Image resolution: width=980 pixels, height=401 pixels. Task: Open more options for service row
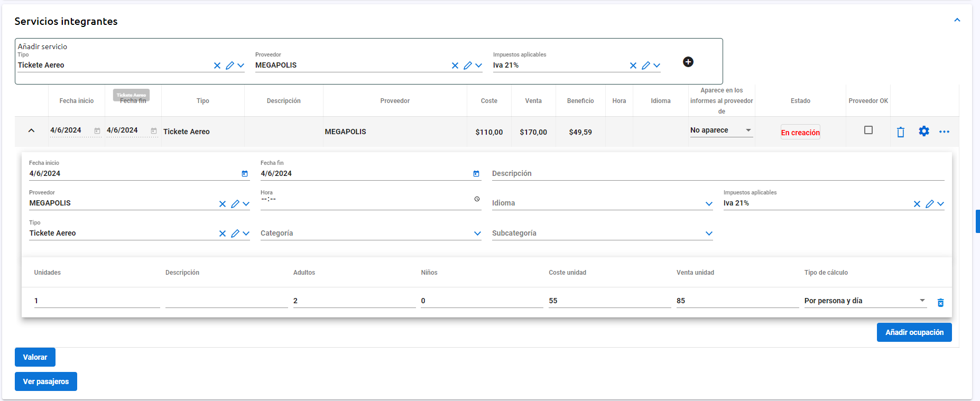pos(944,132)
